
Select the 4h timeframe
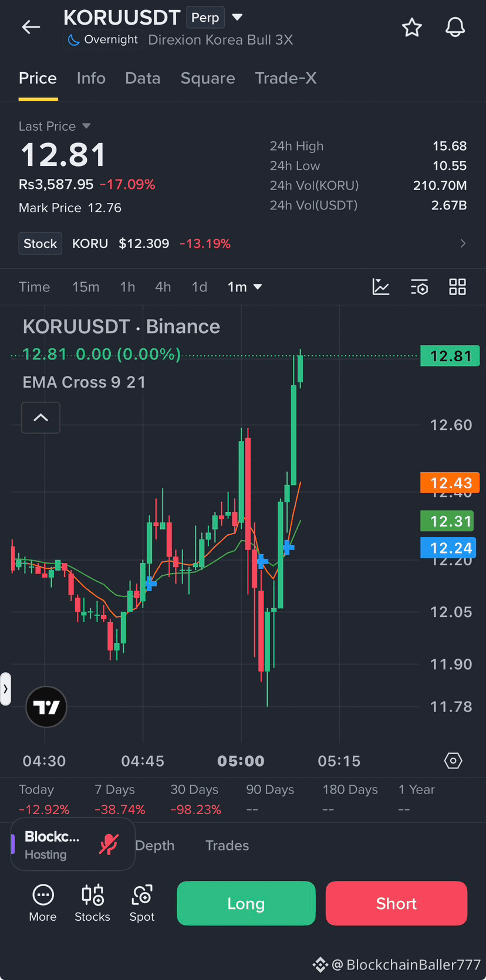pos(163,287)
